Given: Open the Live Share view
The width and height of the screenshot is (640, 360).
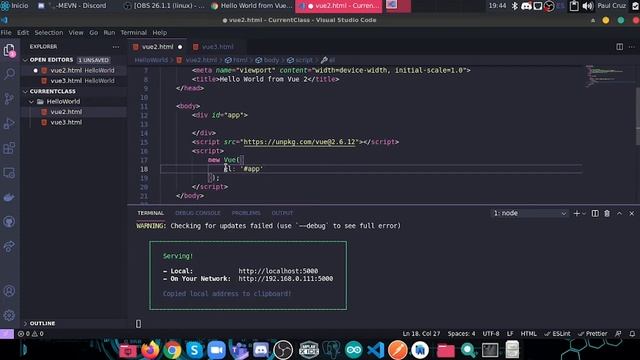Looking at the screenshot, I should click(x=9, y=246).
